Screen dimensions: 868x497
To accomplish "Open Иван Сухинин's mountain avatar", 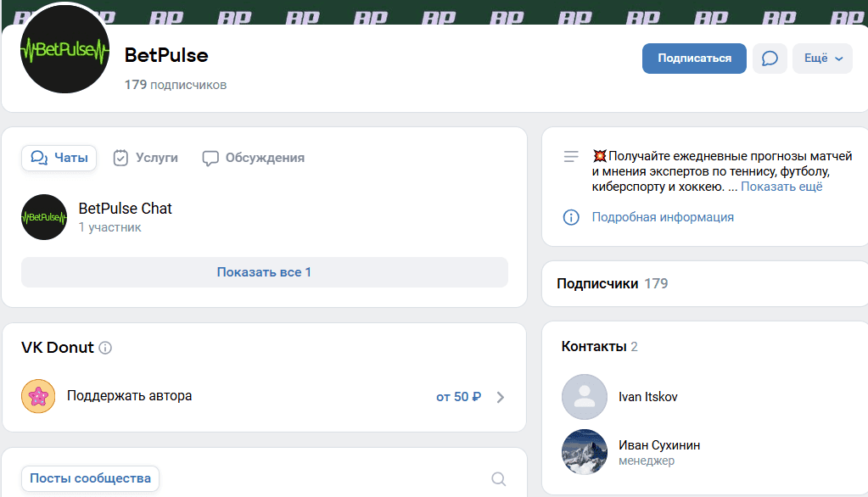I will pyautogui.click(x=585, y=452).
